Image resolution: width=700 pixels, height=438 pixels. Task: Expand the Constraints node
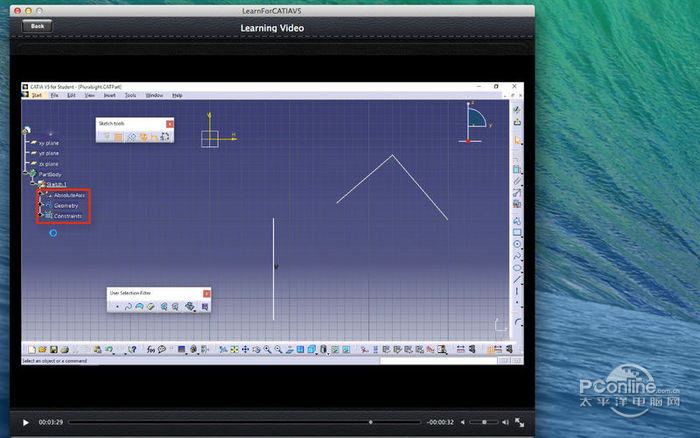pos(41,216)
